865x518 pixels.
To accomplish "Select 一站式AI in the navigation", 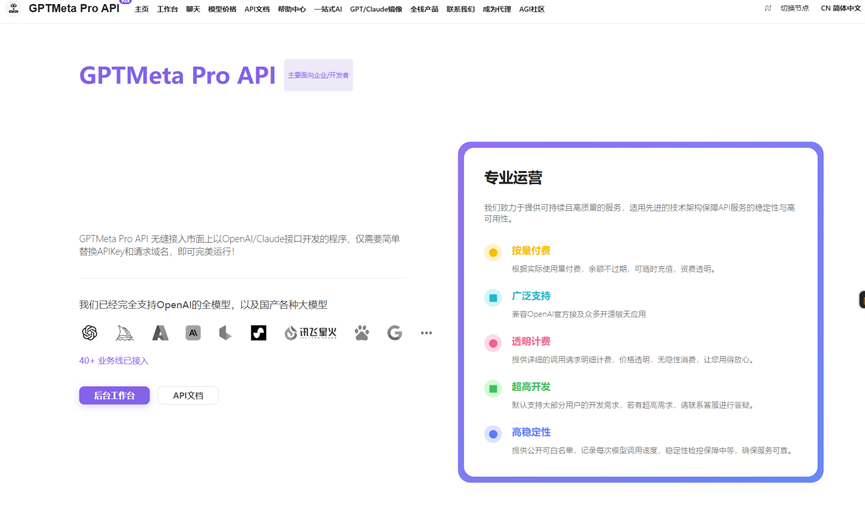I will pyautogui.click(x=328, y=9).
